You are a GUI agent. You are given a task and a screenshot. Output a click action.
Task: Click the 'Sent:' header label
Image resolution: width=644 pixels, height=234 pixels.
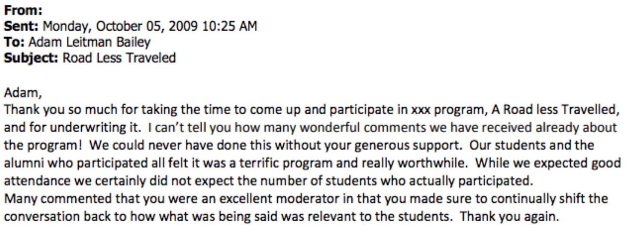22,26
